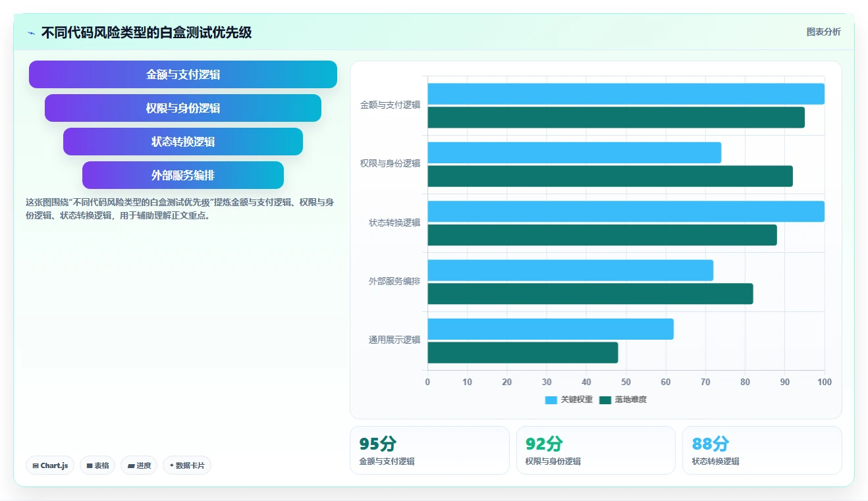This screenshot has height=501, width=868.
Task: Click the 状态转换逻辑 落地难度 green bar
Action: tap(602, 235)
